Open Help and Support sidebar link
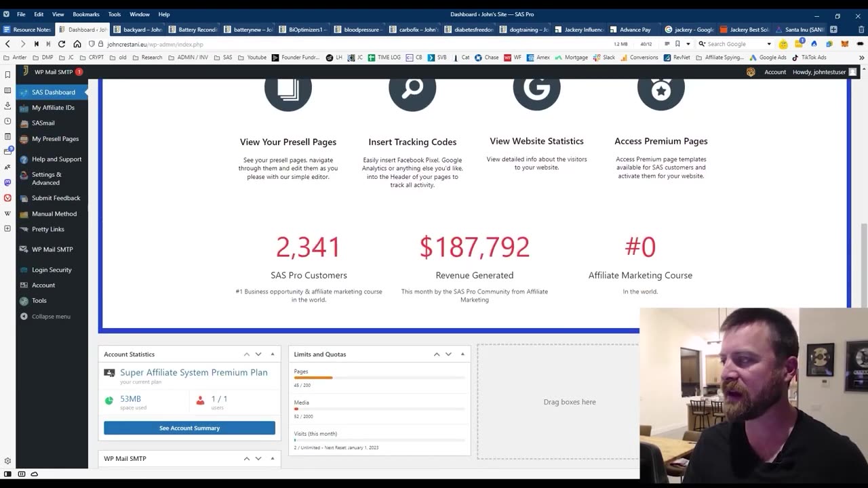Screen dimensions: 868x488 [52, 159]
